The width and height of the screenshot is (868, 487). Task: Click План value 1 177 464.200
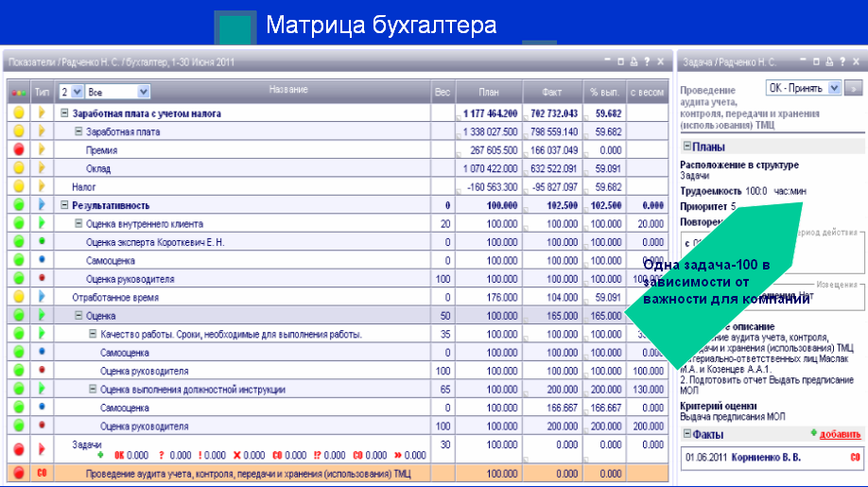tap(490, 113)
